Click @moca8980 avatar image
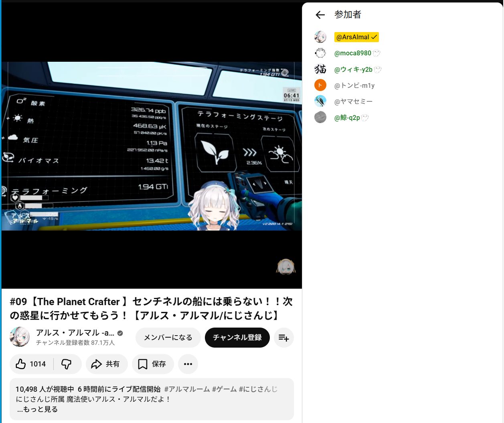This screenshot has width=504, height=423. pyautogui.click(x=320, y=53)
